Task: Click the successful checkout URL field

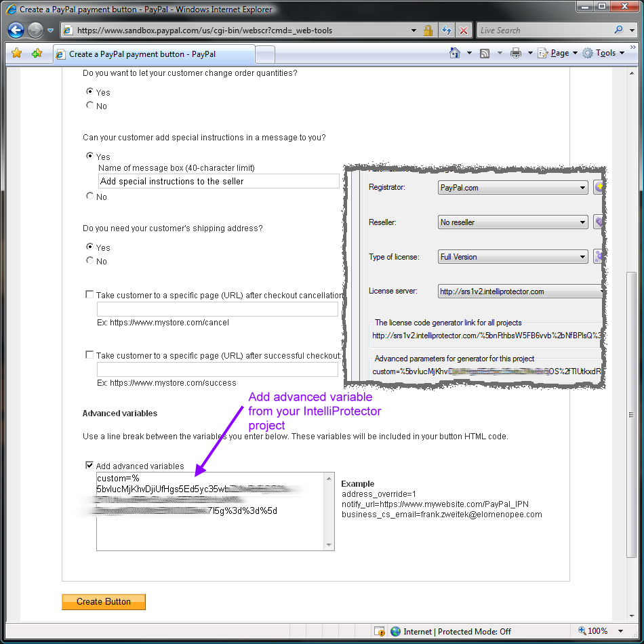Action: point(218,369)
